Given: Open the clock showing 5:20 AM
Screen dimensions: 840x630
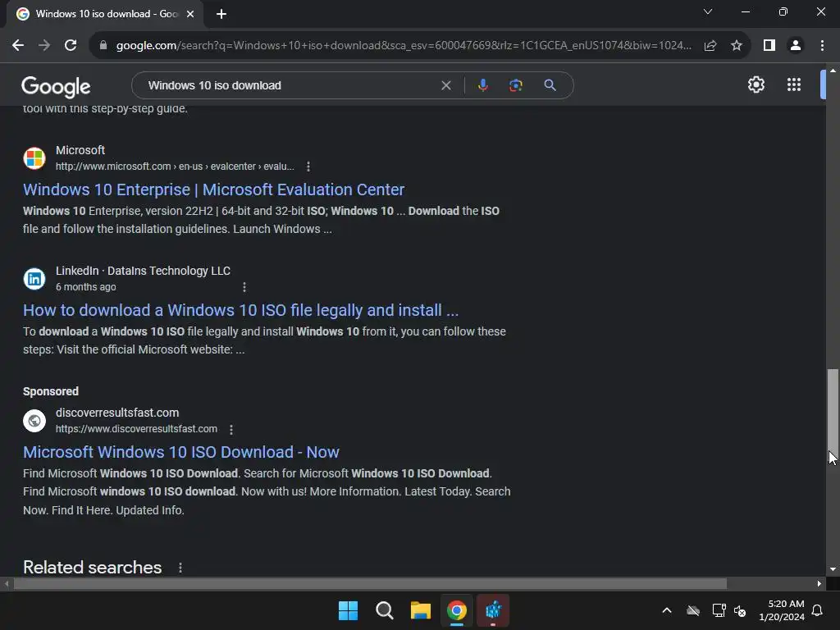Looking at the screenshot, I should pyautogui.click(x=782, y=610).
